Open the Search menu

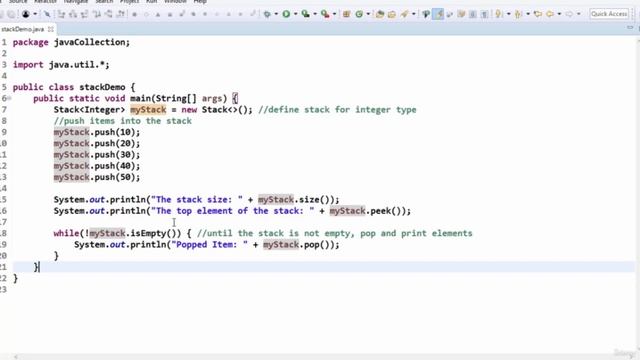tap(104, 2)
